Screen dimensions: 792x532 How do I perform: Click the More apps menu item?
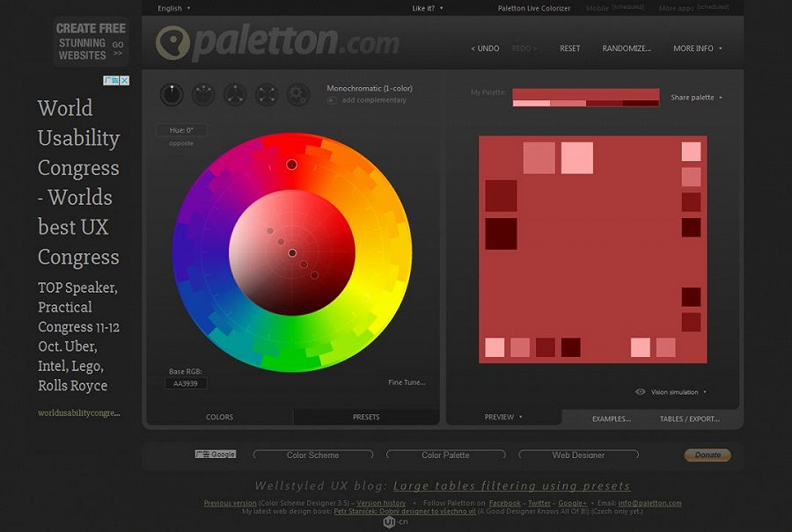tap(676, 9)
